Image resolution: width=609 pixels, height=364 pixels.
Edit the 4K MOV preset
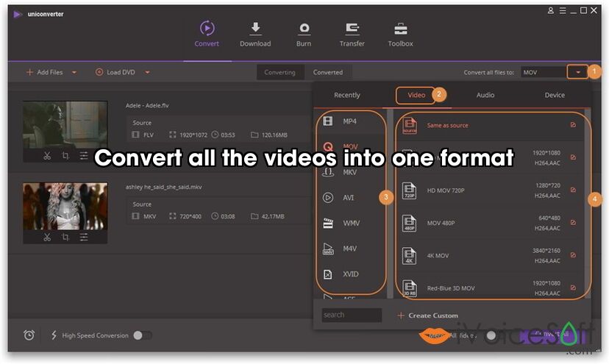[573, 255]
